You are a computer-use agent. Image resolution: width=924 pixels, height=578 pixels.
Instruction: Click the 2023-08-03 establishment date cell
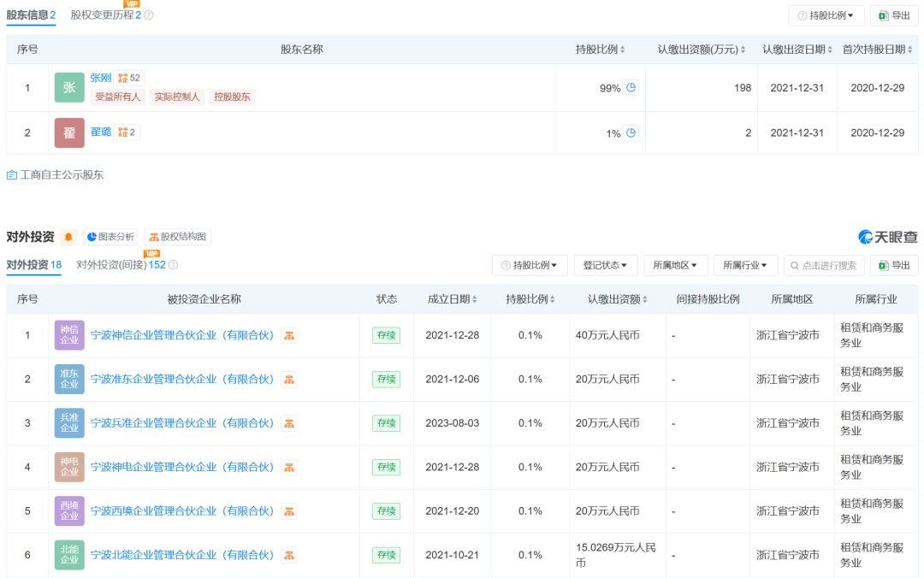pyautogui.click(x=453, y=423)
